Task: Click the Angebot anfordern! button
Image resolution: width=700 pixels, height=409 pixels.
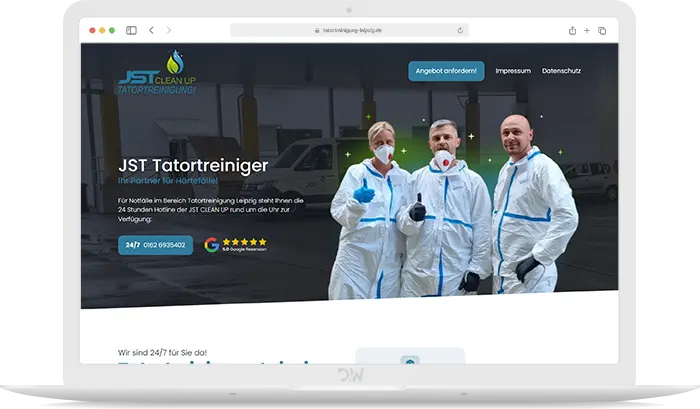Action: [446, 71]
